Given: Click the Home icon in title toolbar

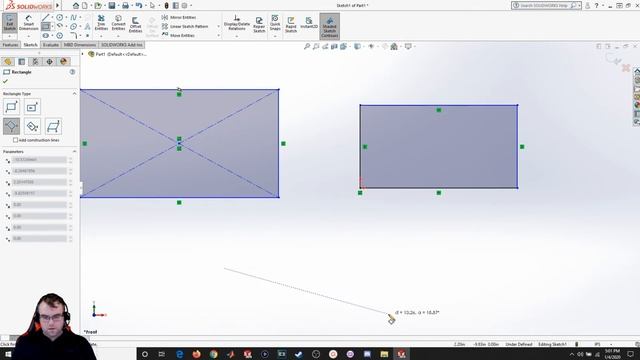Looking at the screenshot, I should click(76, 5).
